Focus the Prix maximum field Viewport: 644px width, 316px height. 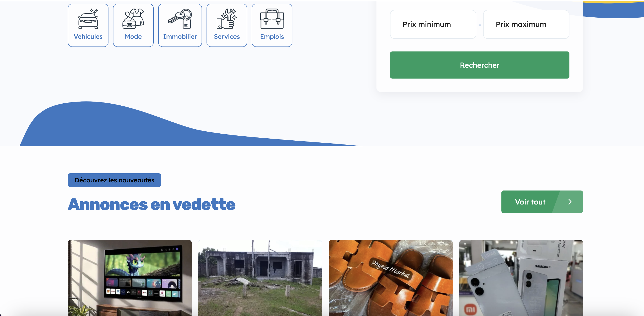(526, 24)
